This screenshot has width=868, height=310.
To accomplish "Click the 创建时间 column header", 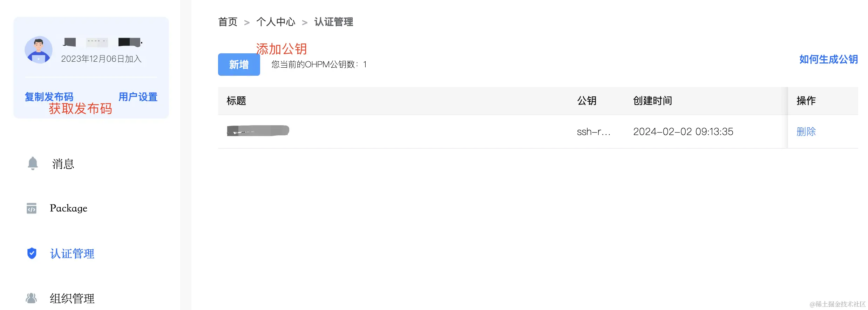I will [653, 101].
